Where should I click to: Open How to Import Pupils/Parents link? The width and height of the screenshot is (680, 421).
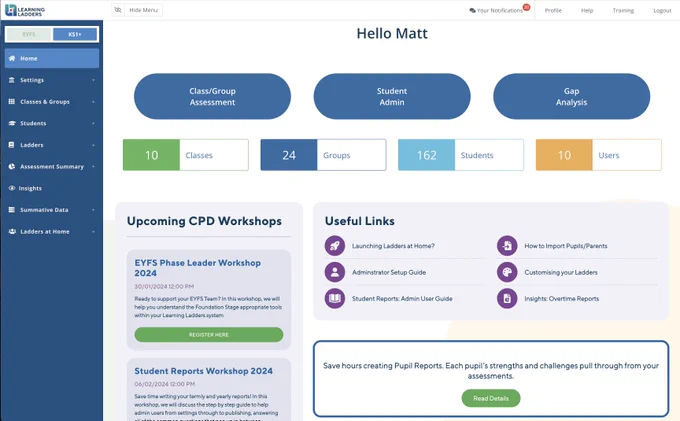click(x=566, y=246)
